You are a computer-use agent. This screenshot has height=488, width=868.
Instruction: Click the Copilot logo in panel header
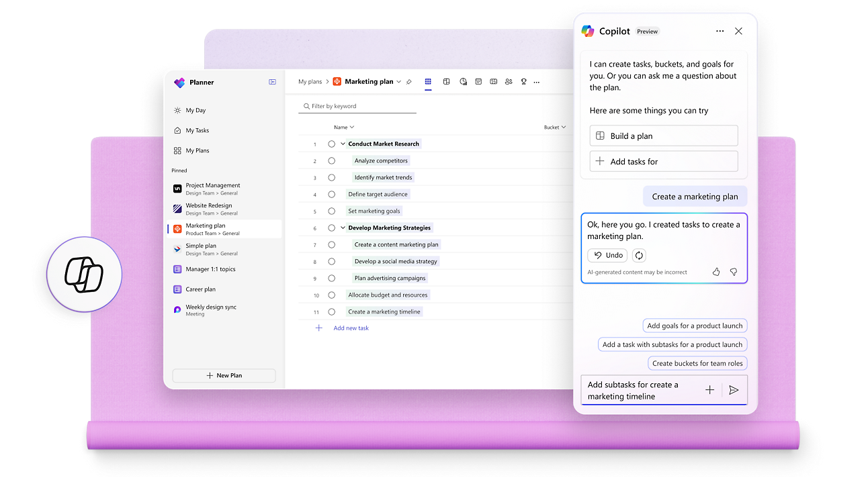[x=588, y=31]
